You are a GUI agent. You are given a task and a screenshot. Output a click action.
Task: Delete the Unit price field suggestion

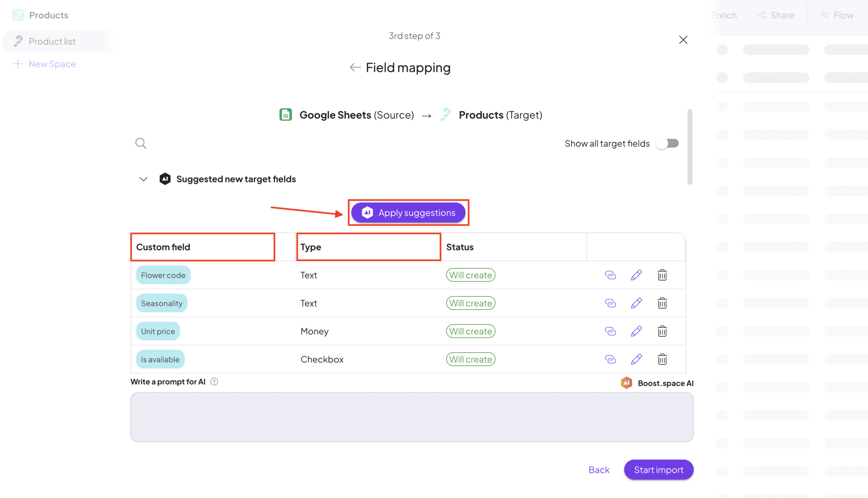(x=662, y=331)
